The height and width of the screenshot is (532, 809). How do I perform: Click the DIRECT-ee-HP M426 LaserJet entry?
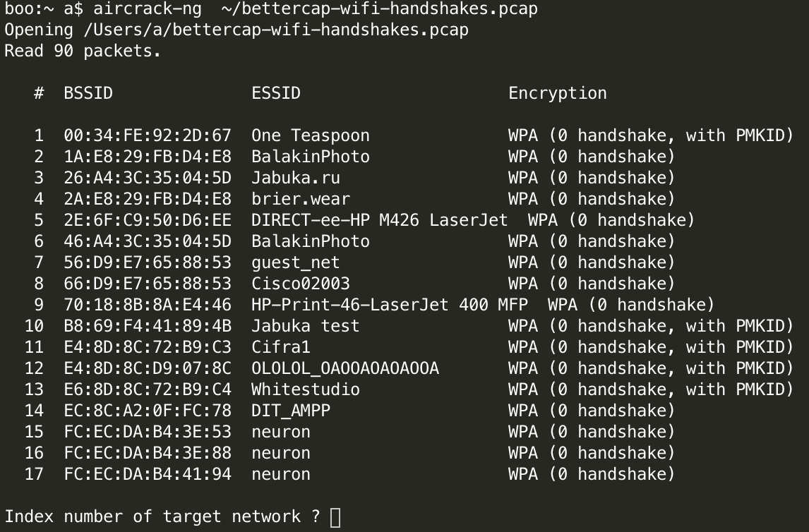[379, 220]
